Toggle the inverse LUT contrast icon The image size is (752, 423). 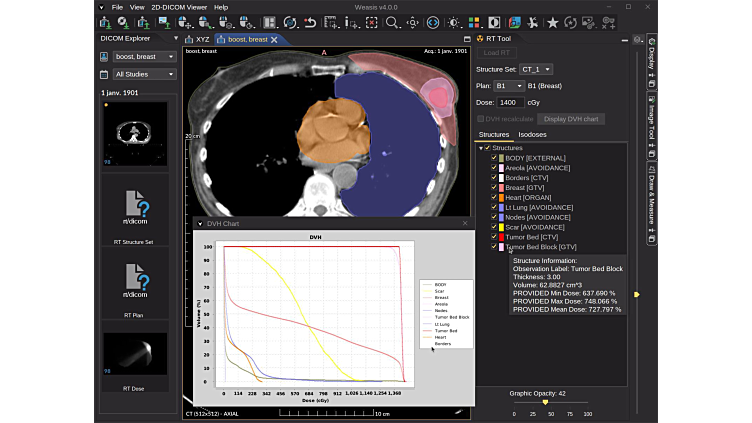(494, 23)
